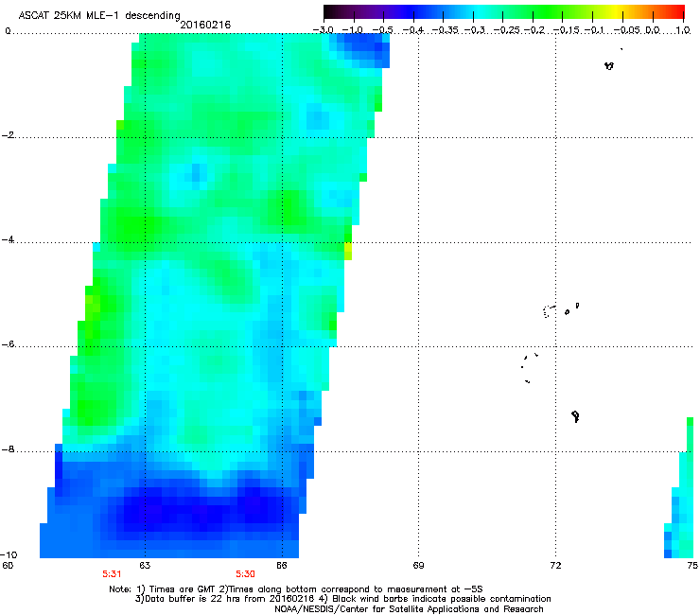Click the latitude axis label -4
Screen dimensions: 700x615
[x=8, y=239]
